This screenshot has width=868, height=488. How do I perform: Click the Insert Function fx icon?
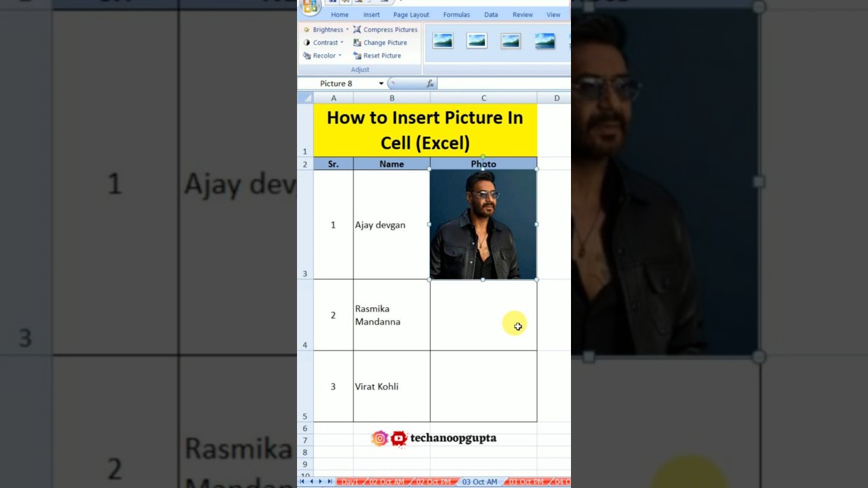pos(430,83)
